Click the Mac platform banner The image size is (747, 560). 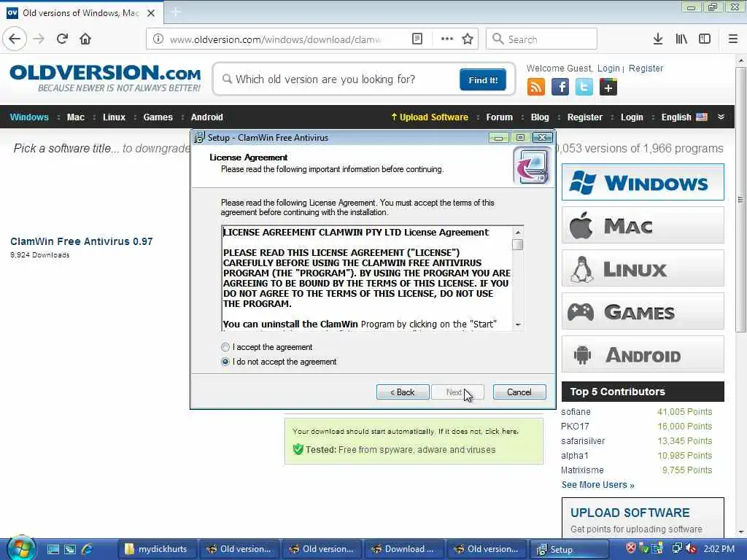[643, 225]
